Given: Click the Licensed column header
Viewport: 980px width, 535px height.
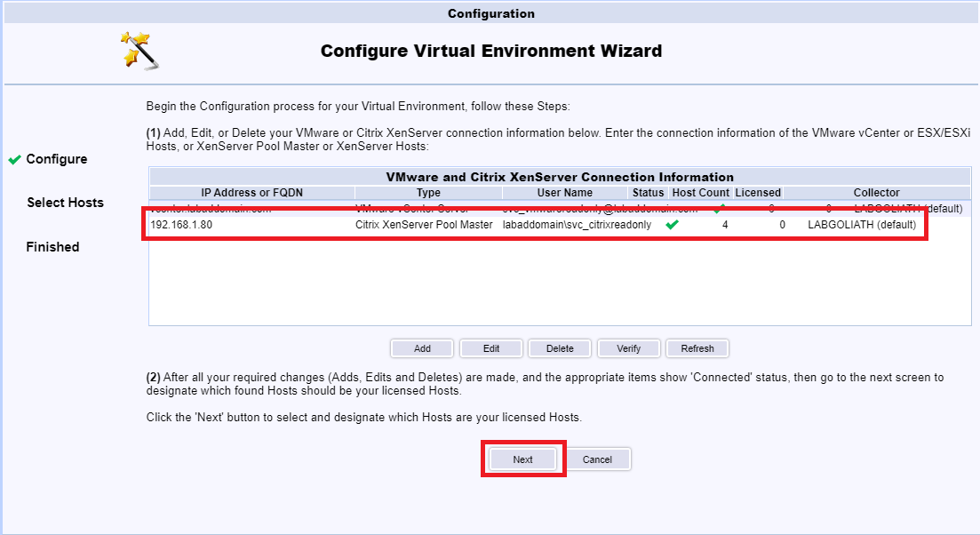Looking at the screenshot, I should pyautogui.click(x=758, y=193).
